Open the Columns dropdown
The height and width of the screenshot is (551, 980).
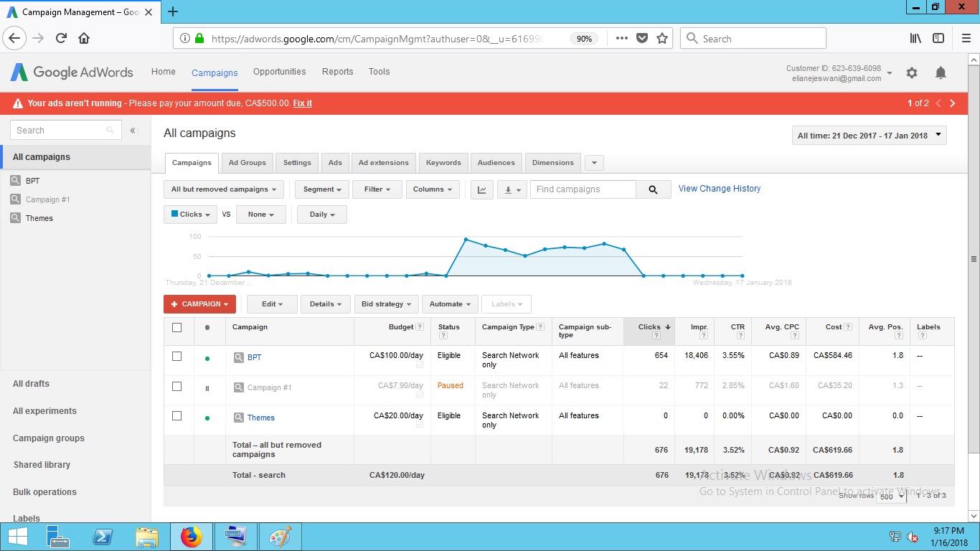pos(433,189)
